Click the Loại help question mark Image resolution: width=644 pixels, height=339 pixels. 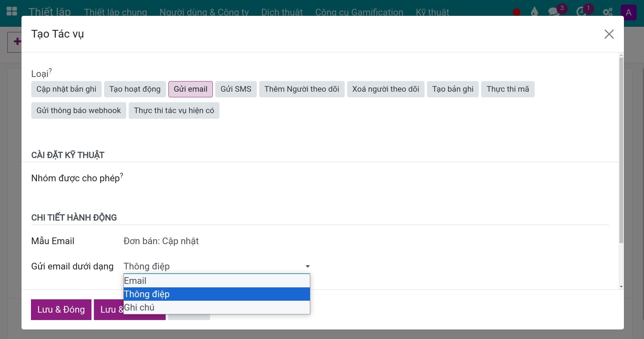[x=50, y=71]
